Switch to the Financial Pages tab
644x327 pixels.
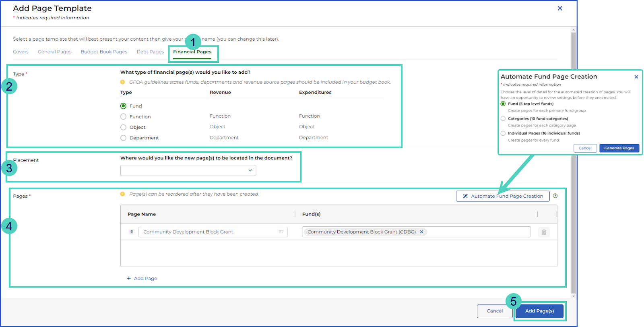(192, 52)
